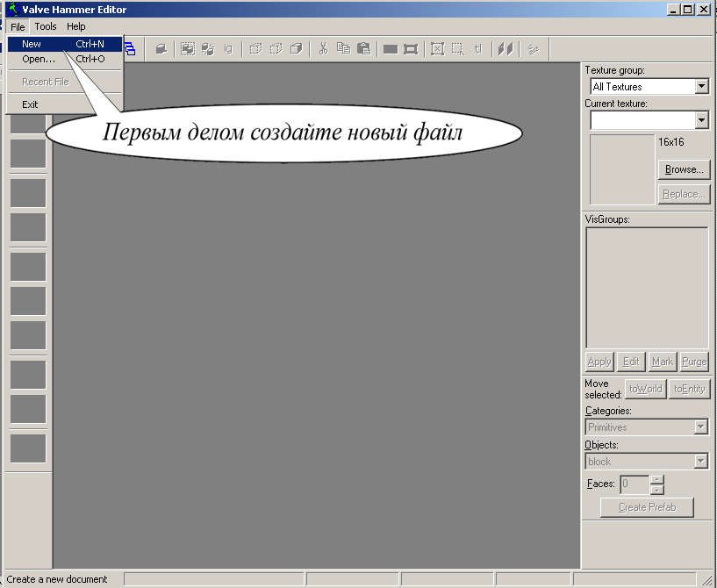Click the VisGroups Edit button
Image resolution: width=717 pixels, height=588 pixels.
coord(631,362)
